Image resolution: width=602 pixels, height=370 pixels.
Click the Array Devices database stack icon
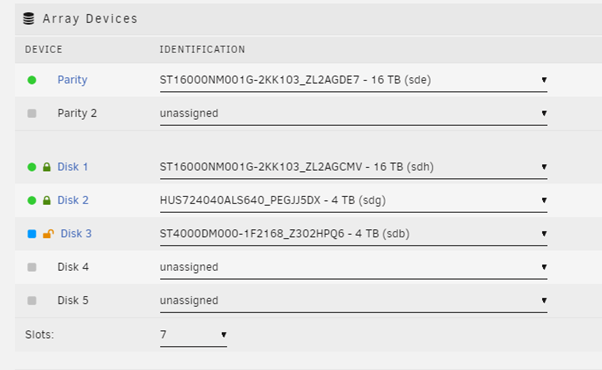click(28, 18)
